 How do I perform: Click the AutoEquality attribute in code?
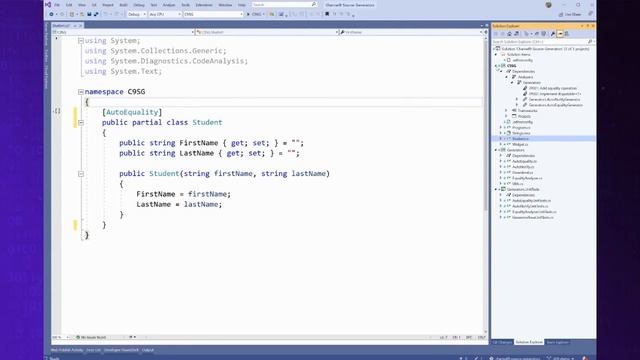[x=132, y=112]
